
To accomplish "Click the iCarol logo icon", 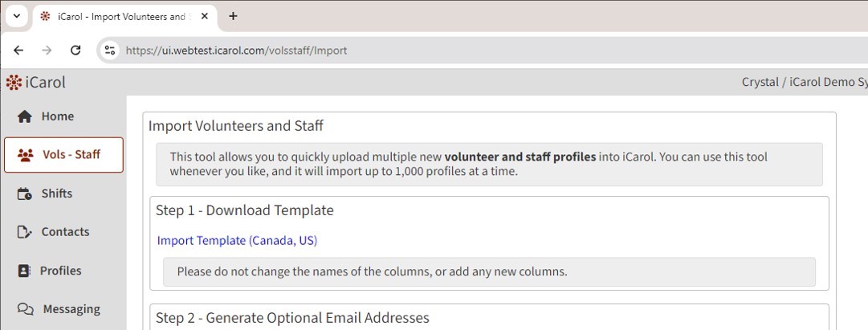I will (14, 82).
